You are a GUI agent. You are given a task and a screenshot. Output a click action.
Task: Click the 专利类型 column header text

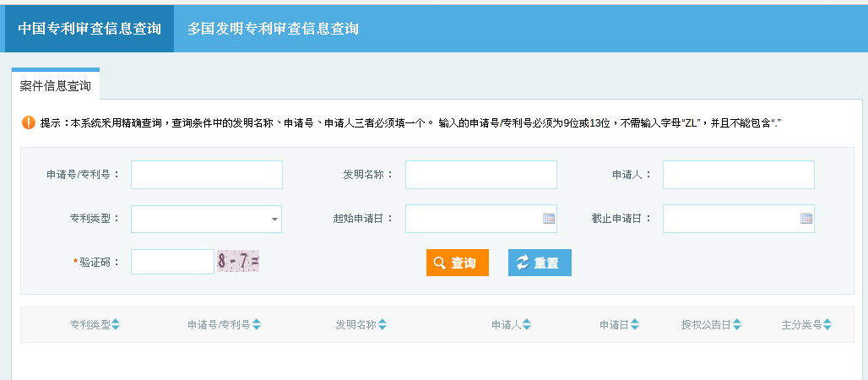[x=90, y=325]
